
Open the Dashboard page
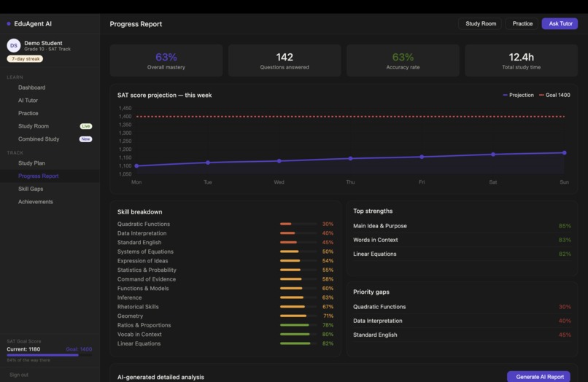coord(32,87)
